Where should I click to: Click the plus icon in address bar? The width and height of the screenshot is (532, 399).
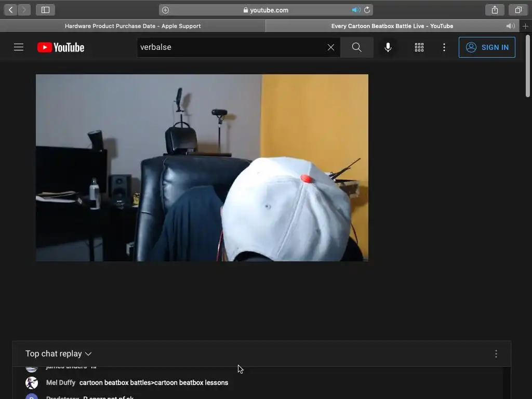pos(165,10)
